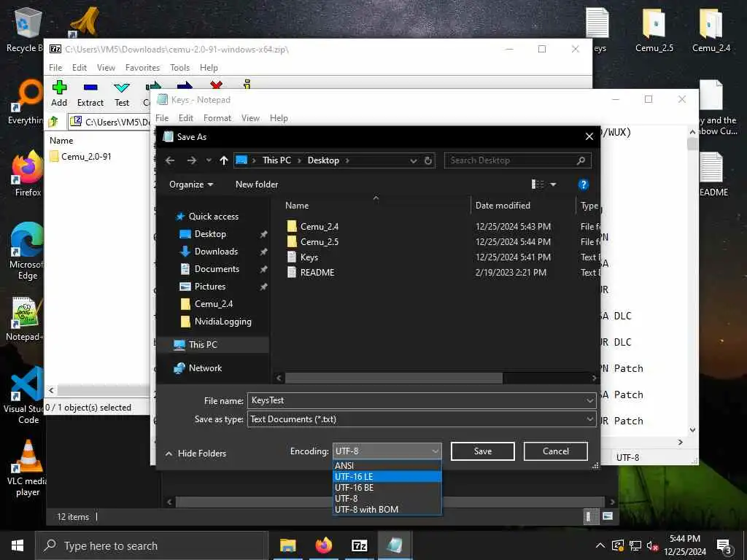Go forward in Save As dialog

192,160
